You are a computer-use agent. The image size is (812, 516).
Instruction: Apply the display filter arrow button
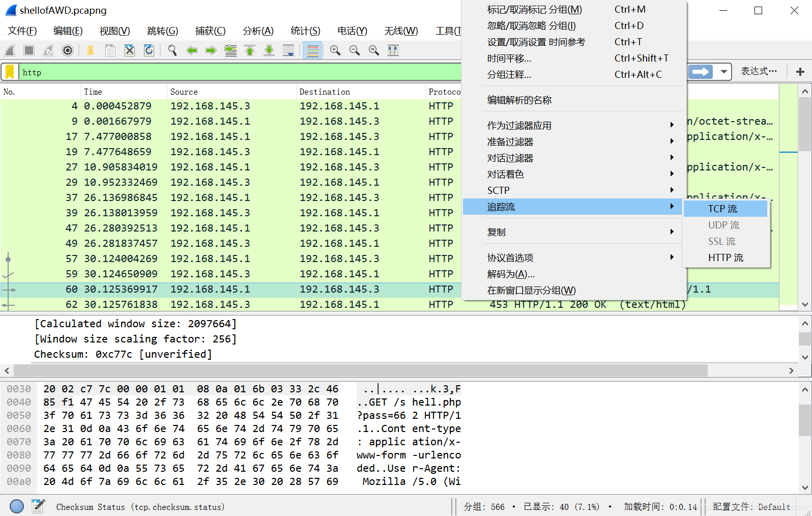[701, 72]
